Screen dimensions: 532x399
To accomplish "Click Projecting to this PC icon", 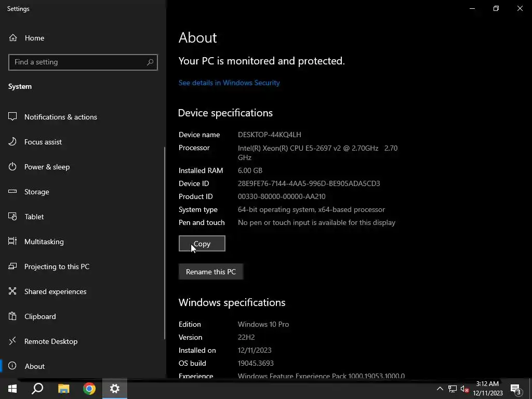I will click(x=12, y=267).
